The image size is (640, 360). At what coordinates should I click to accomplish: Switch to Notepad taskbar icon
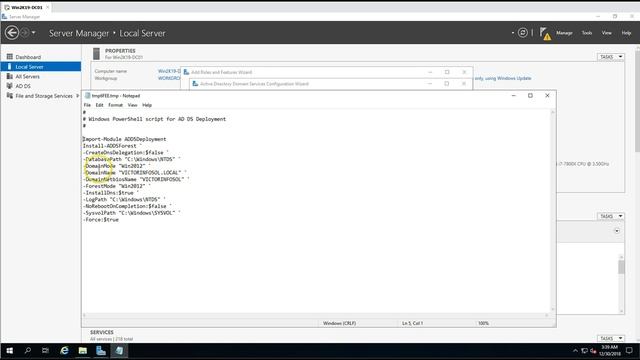119,351
